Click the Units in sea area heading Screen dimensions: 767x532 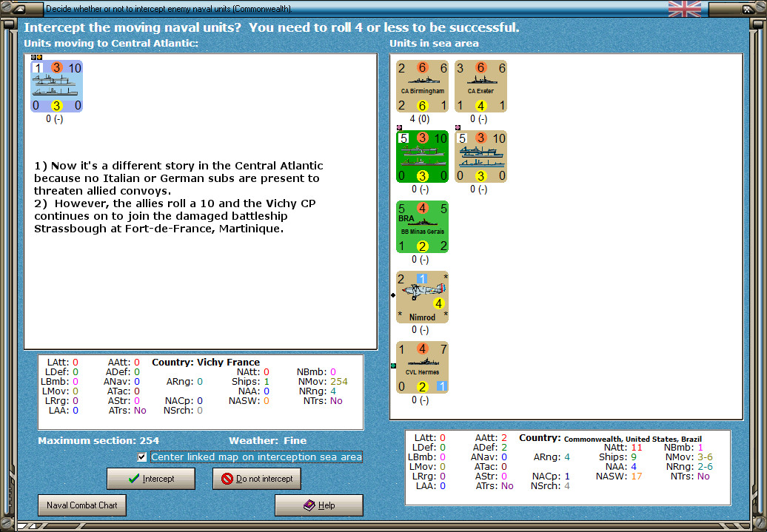coord(434,44)
